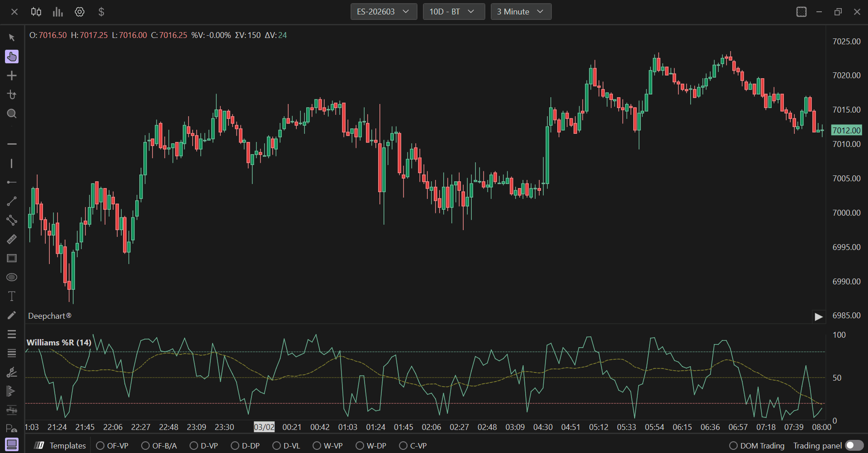Viewport: 868px width, 453px height.
Task: Click the Williams %R (14) indicator label
Action: pos(59,343)
